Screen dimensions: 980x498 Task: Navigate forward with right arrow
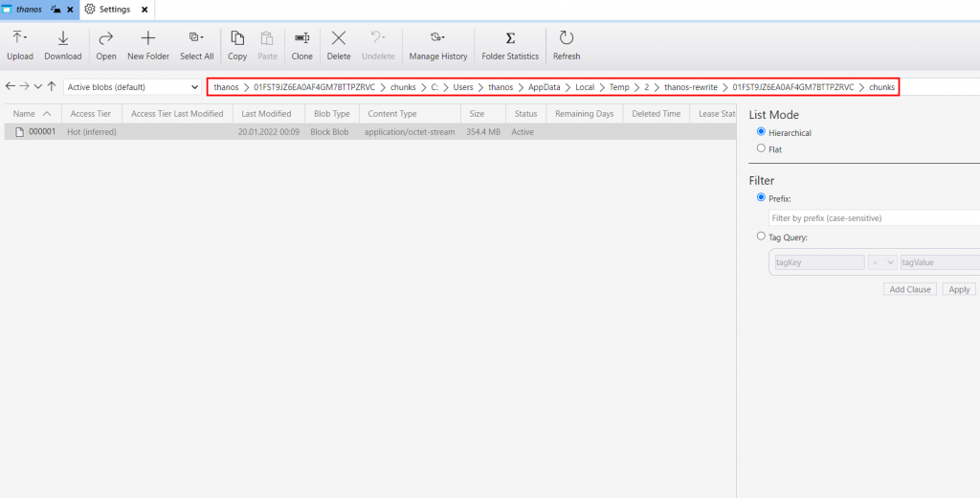tap(24, 86)
